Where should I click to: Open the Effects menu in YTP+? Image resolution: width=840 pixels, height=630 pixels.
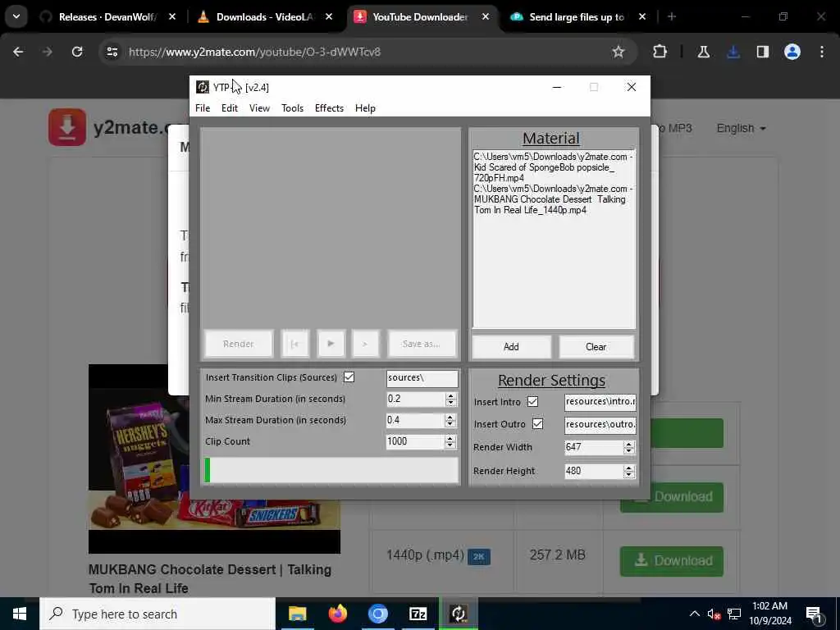[x=329, y=108]
